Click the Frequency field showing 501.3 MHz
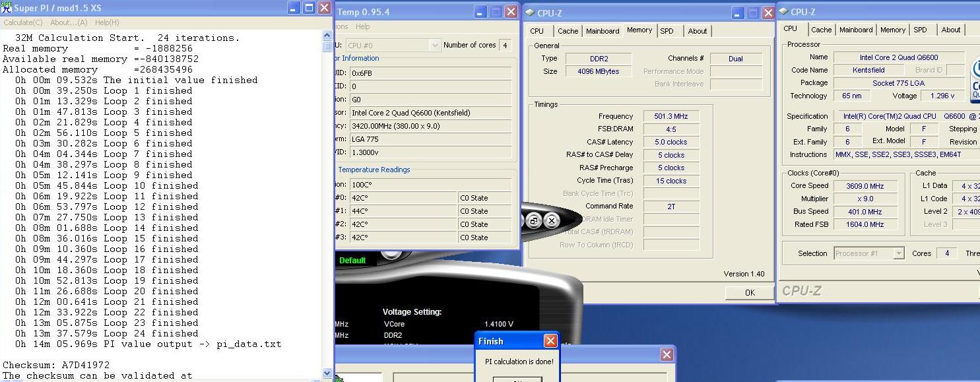The width and height of the screenshot is (980, 382). tap(671, 116)
